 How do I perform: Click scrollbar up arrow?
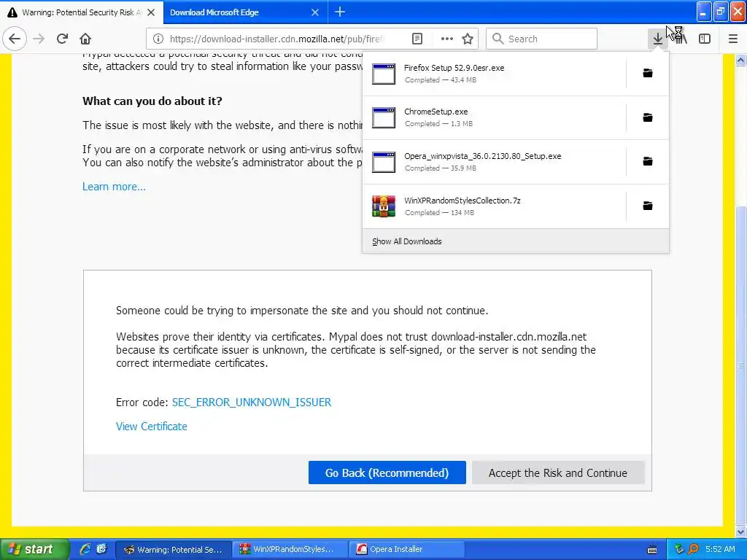click(x=740, y=60)
